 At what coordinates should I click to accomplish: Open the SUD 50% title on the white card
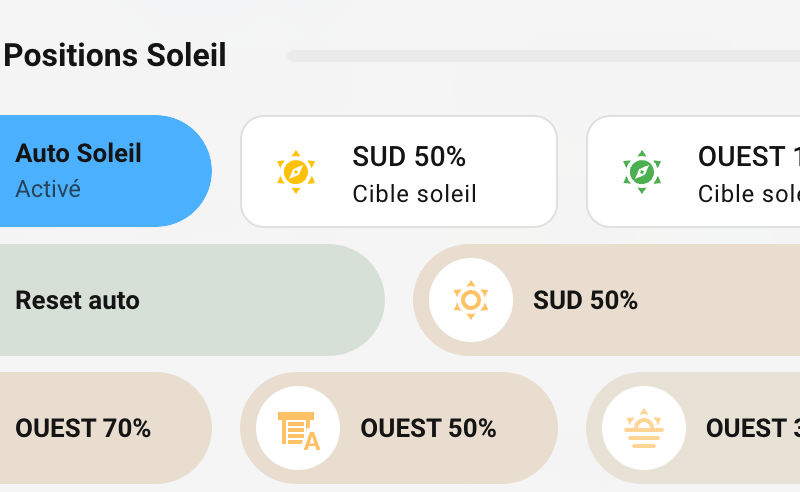409,156
